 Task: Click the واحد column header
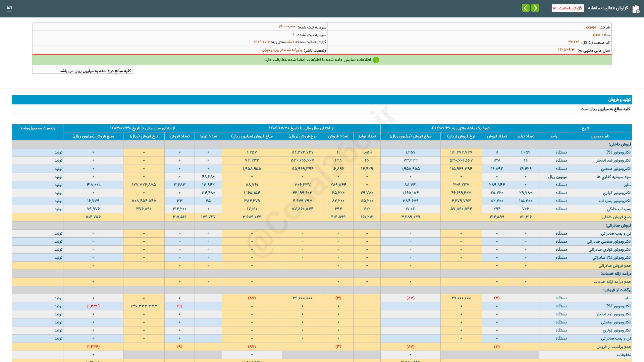553,136
